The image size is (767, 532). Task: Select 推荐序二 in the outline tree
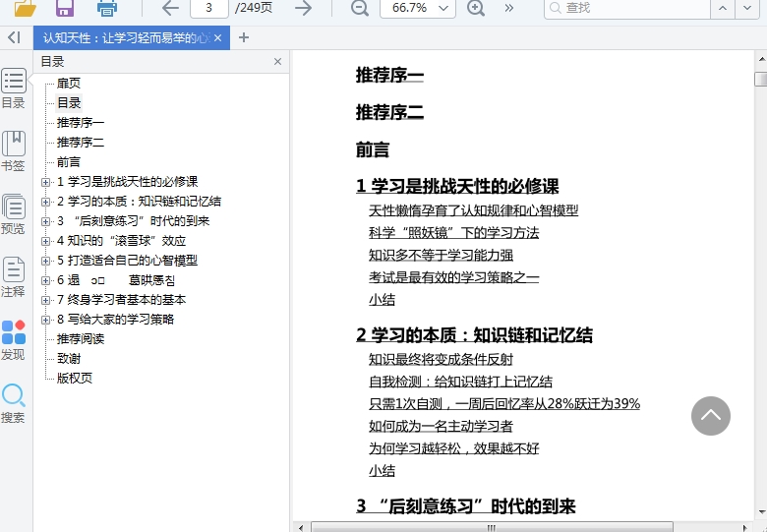click(81, 143)
